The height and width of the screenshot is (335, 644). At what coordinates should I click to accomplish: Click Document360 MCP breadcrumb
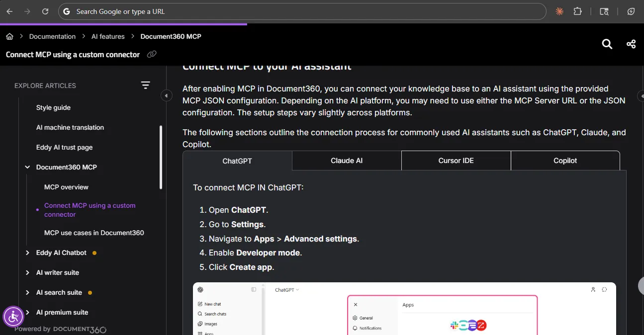[171, 36]
